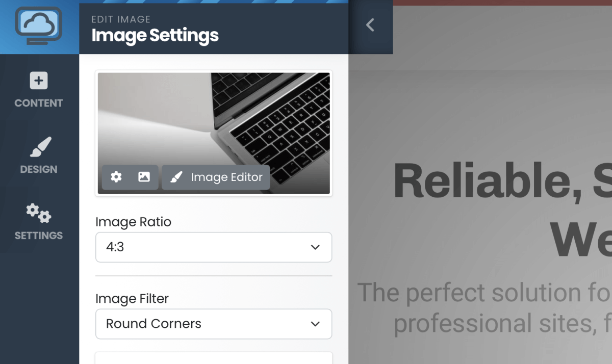
Task: Open the Design paintbrush icon in sidebar
Action: [x=39, y=147]
